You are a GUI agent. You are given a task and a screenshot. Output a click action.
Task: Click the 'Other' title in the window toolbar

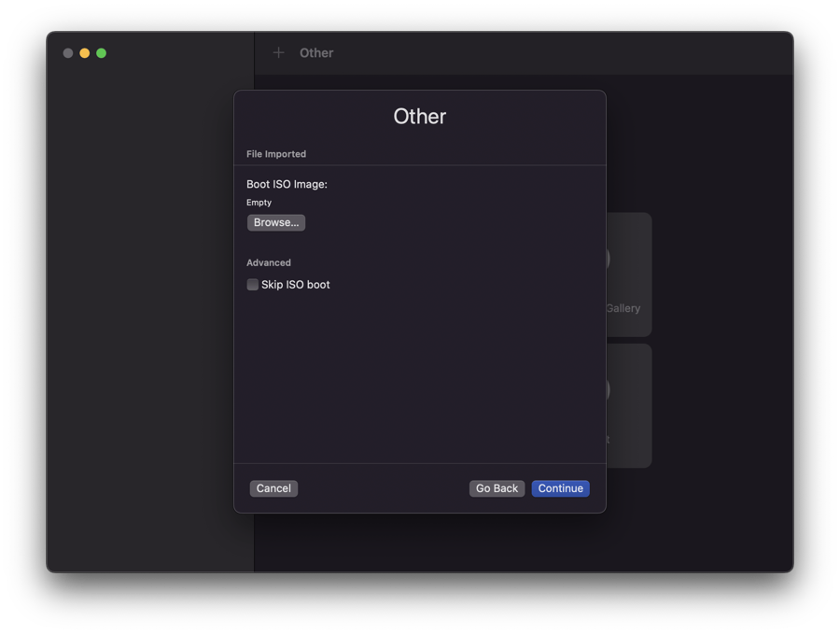(x=316, y=53)
